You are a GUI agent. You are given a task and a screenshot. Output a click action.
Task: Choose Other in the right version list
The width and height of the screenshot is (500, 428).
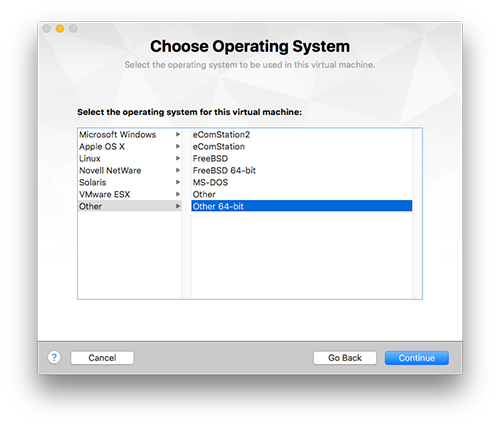tap(302, 194)
